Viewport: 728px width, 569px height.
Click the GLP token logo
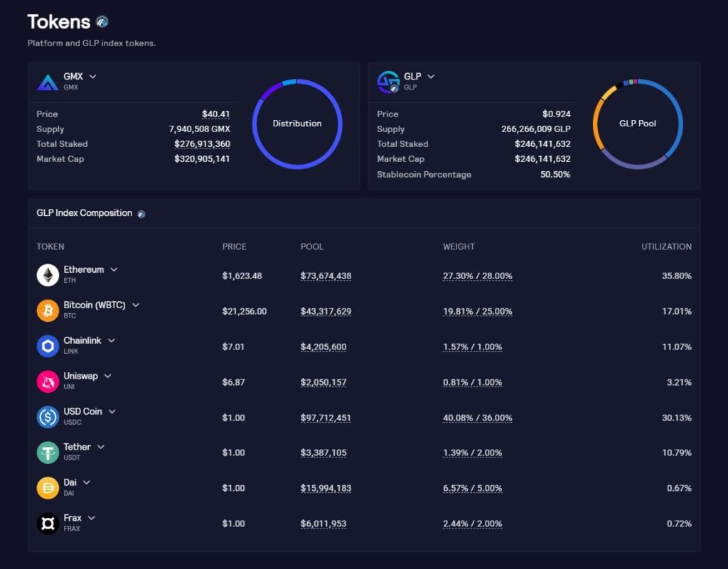388,82
